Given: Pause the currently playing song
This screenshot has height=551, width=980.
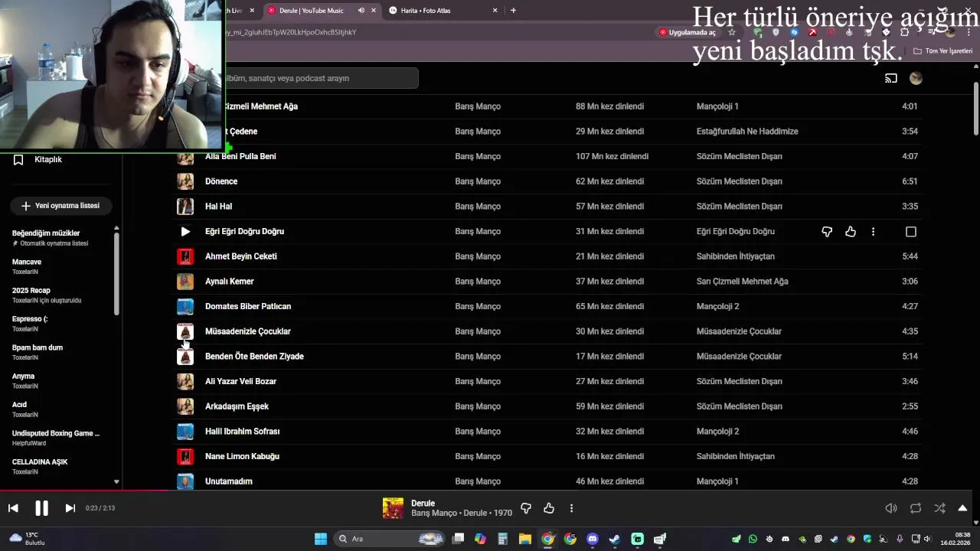Looking at the screenshot, I should point(41,508).
